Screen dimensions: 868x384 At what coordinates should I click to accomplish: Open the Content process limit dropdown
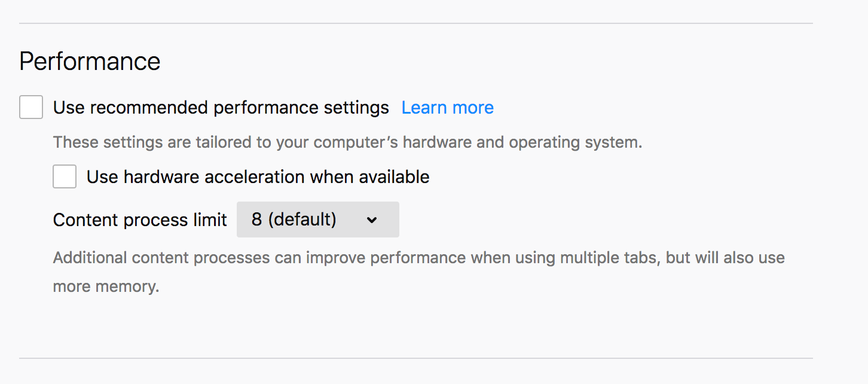(x=317, y=220)
